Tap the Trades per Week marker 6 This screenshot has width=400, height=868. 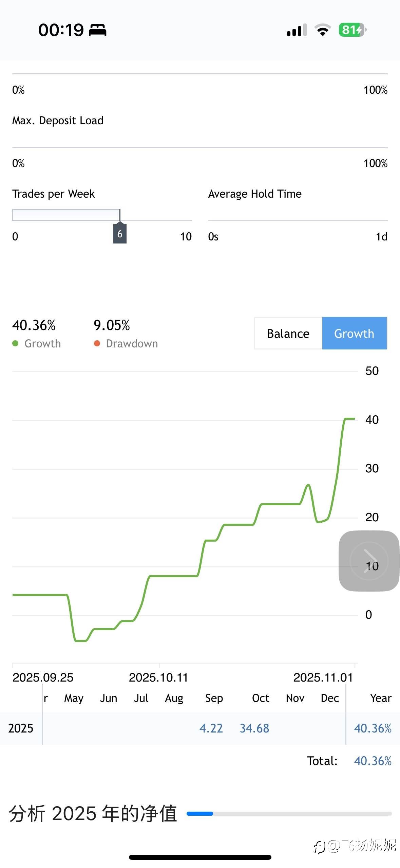coord(120,234)
